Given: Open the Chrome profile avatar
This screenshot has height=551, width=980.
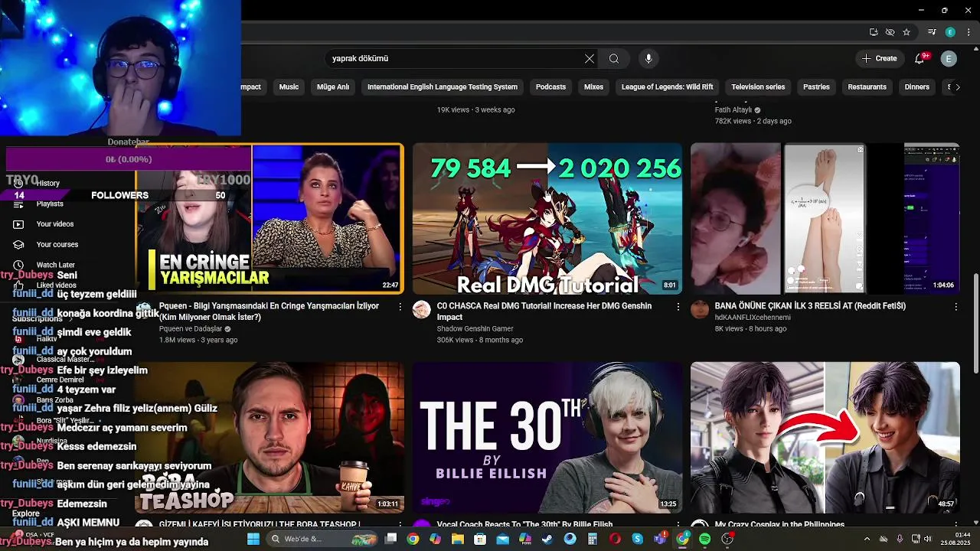Looking at the screenshot, I should 950,32.
